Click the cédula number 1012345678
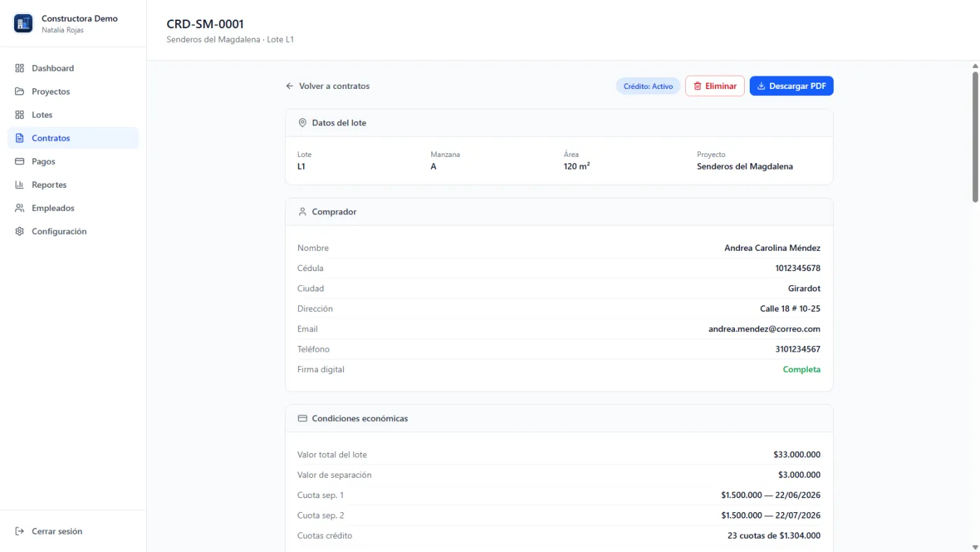This screenshot has height=552, width=980. tap(798, 268)
